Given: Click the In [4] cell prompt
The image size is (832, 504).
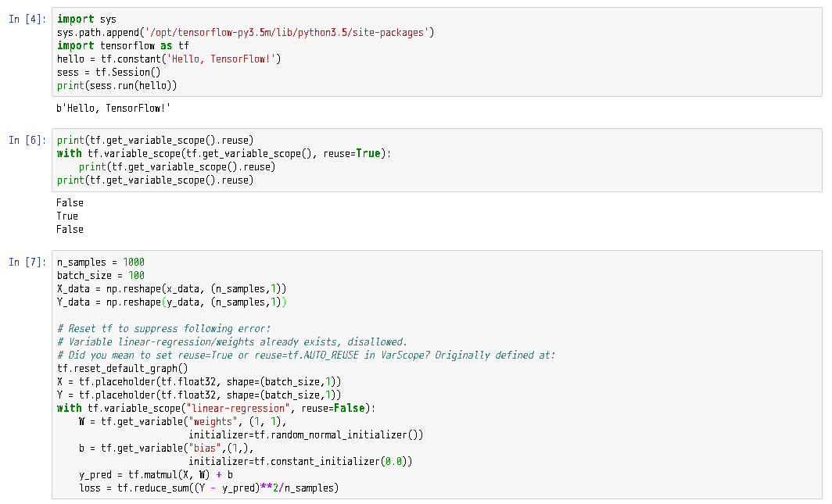Looking at the screenshot, I should click(27, 19).
